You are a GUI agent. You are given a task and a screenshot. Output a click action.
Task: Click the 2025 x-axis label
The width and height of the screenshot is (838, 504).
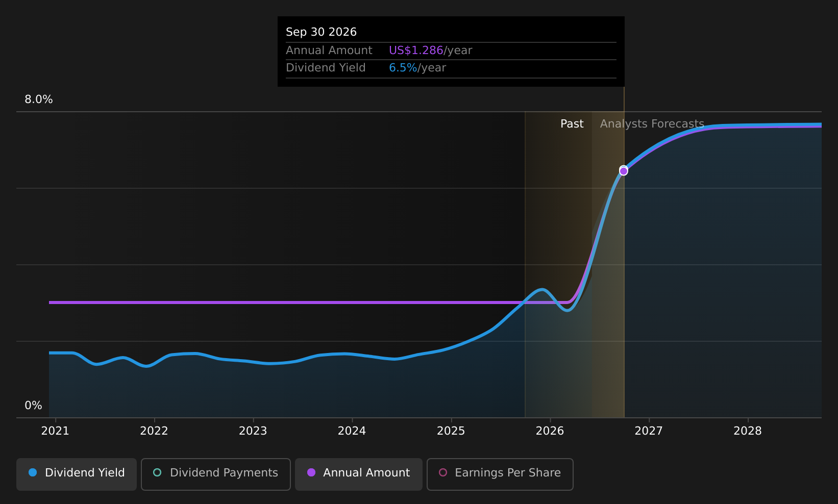(451, 431)
